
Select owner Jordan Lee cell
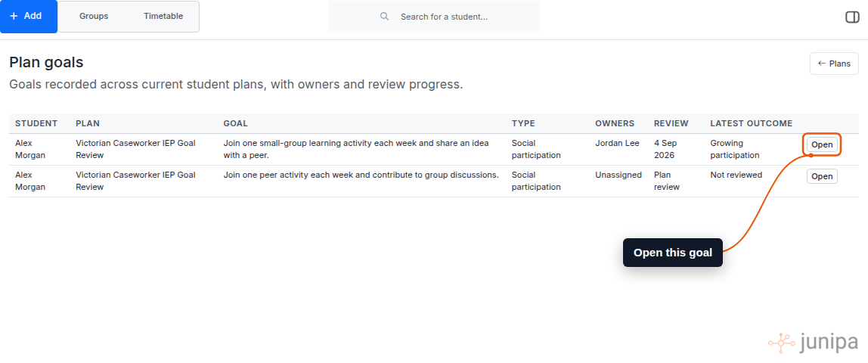617,144
